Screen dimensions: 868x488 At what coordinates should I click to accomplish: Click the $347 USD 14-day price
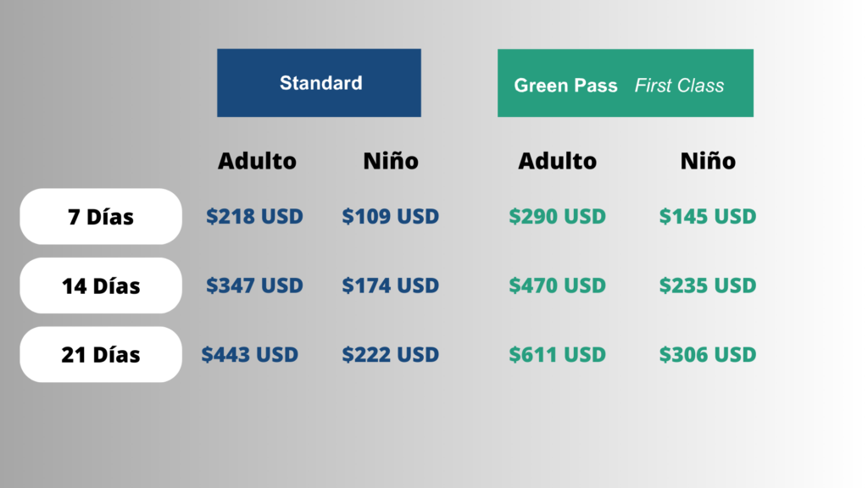[x=254, y=286]
